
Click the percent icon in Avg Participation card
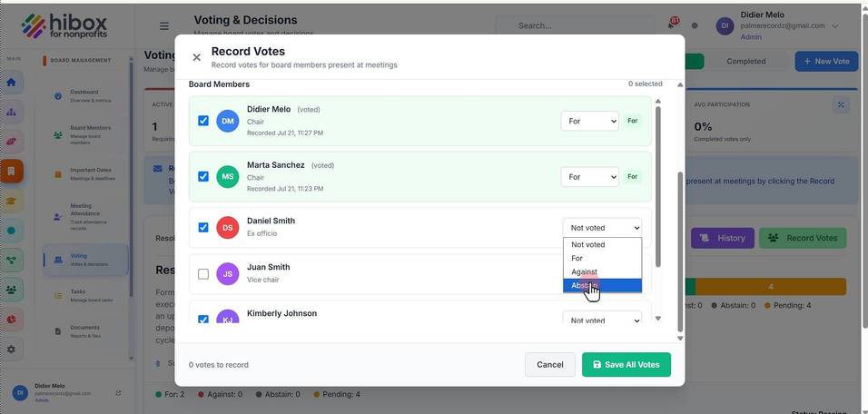[841, 104]
